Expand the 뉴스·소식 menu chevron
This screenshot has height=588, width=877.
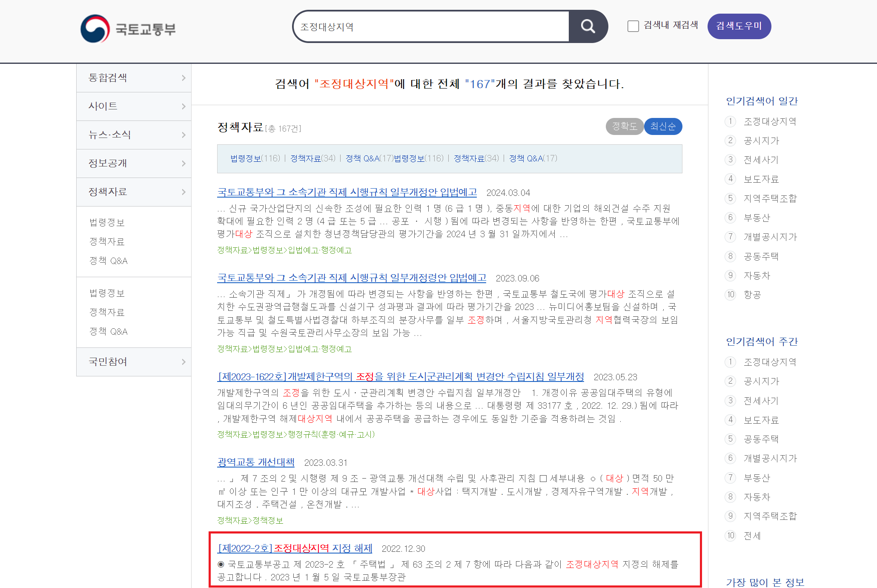[183, 135]
